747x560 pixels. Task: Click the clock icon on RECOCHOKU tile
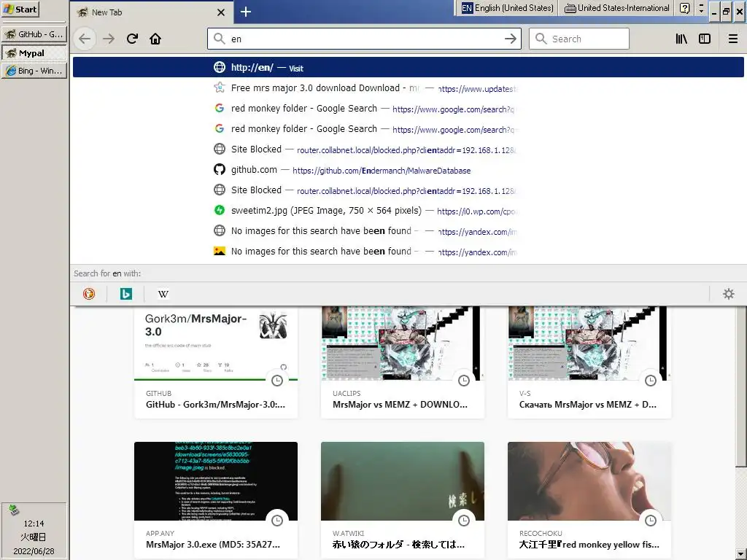click(x=650, y=521)
